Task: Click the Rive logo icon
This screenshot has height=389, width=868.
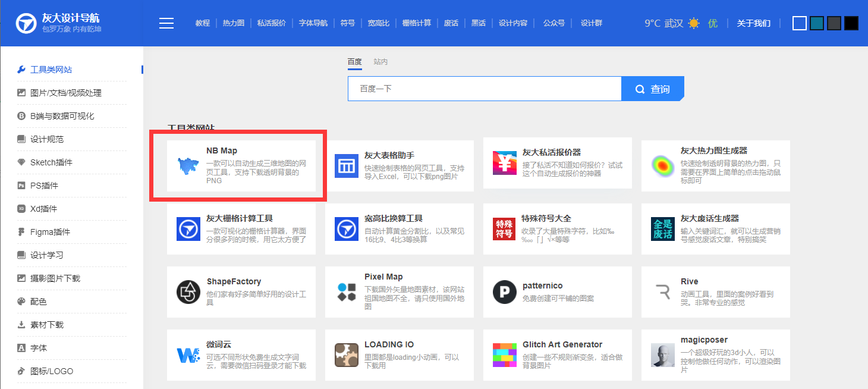Action: 663,292
